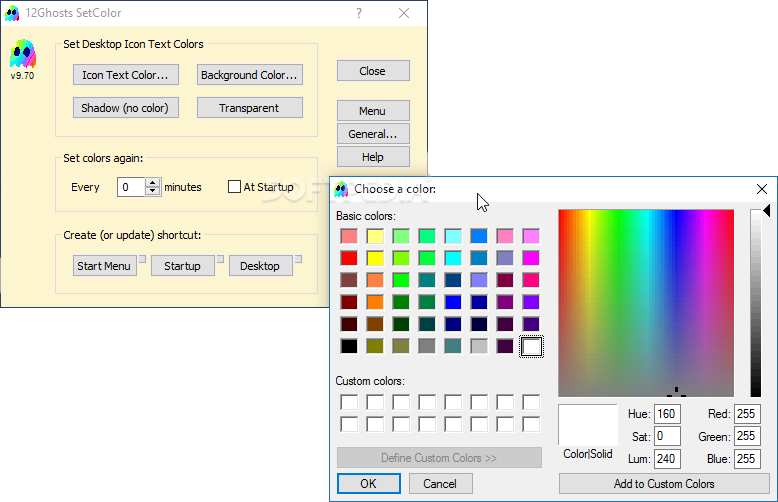Click the Hue value field
The image size is (778, 502).
pyautogui.click(x=667, y=414)
